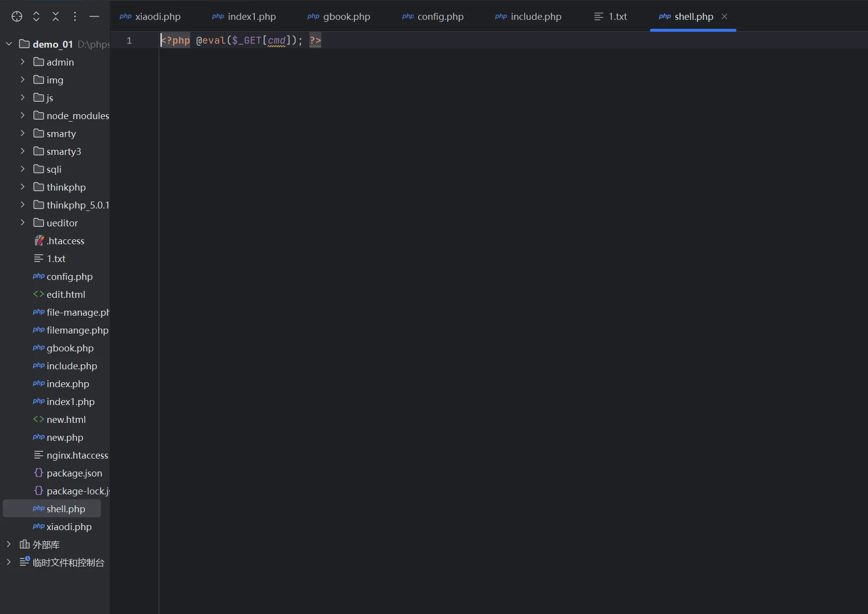The image size is (868, 614).
Task: Click the collapse all tree icon
Action: pyautogui.click(x=56, y=16)
